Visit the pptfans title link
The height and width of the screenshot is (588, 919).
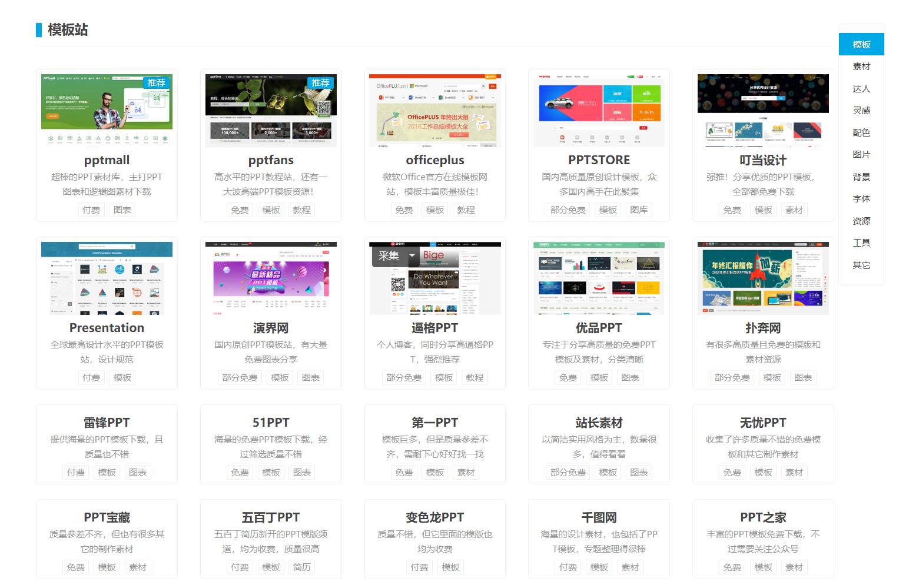271,160
